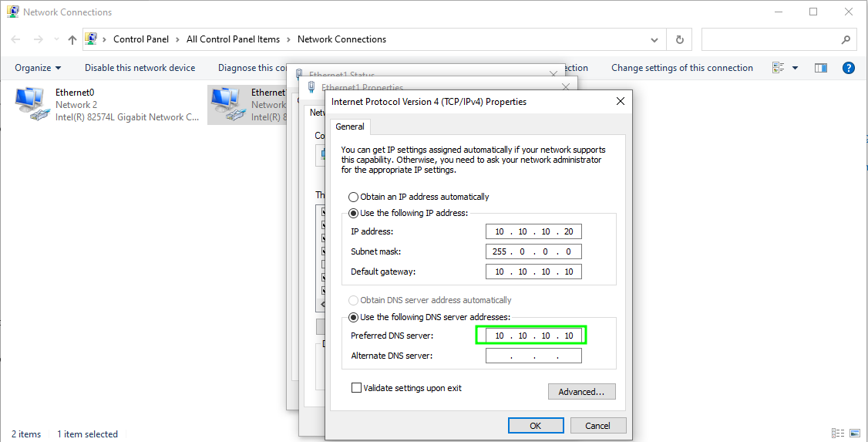Screen dimensions: 868x442
Task: Click the Subnet mask field
Action: [x=533, y=251]
